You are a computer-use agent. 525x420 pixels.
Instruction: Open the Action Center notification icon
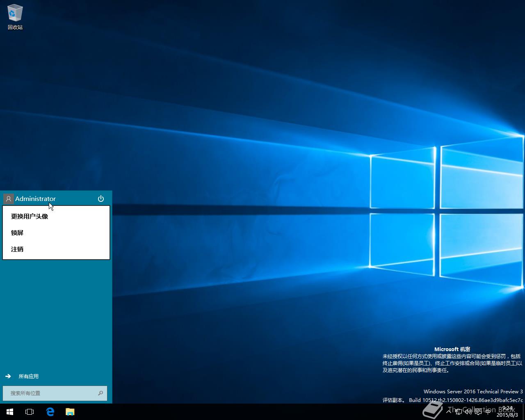pyautogui.click(x=478, y=412)
